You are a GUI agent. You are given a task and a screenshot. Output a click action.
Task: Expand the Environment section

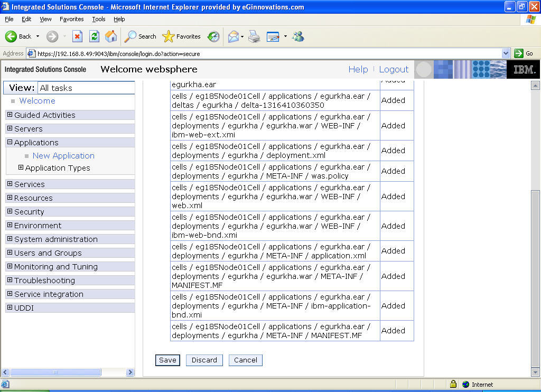10,225
